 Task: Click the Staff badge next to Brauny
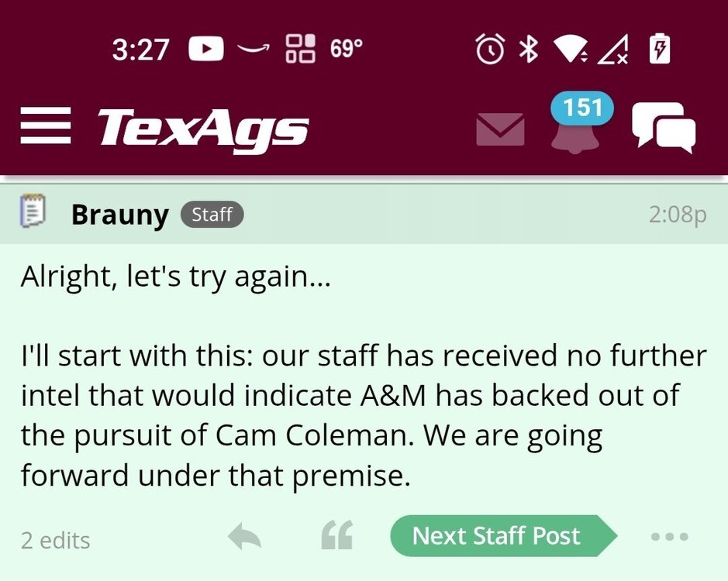point(212,215)
